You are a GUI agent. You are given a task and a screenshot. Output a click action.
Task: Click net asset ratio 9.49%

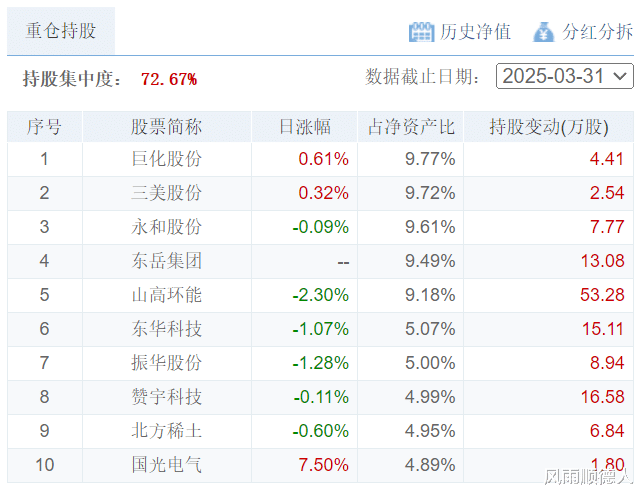coord(430,261)
